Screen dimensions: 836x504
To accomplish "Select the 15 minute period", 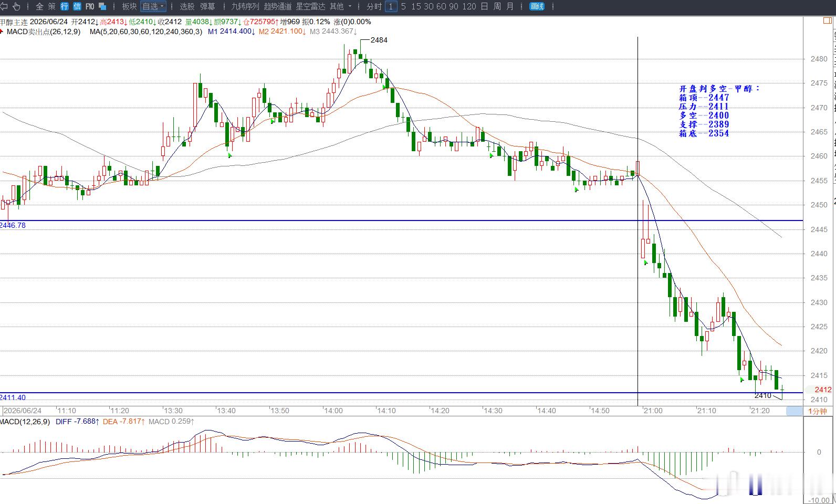I will 416,6.
